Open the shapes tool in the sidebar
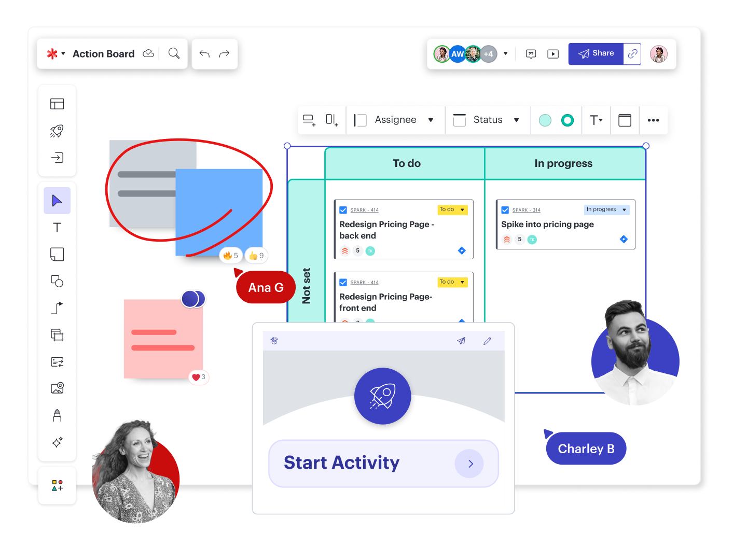 [57, 281]
